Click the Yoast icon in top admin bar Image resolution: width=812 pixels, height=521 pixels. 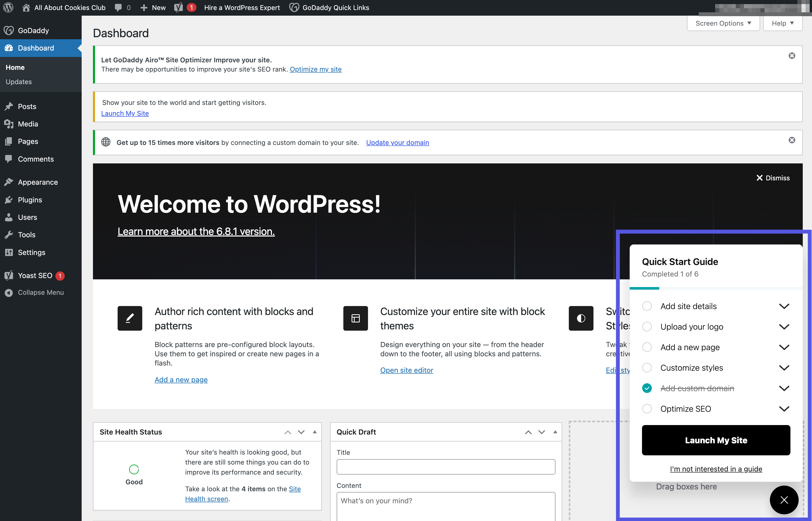point(178,7)
